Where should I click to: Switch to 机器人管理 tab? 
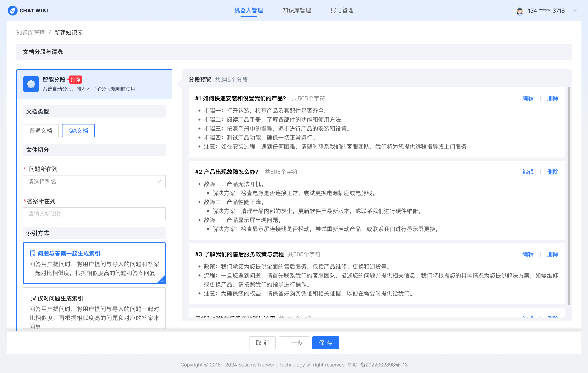(x=249, y=10)
